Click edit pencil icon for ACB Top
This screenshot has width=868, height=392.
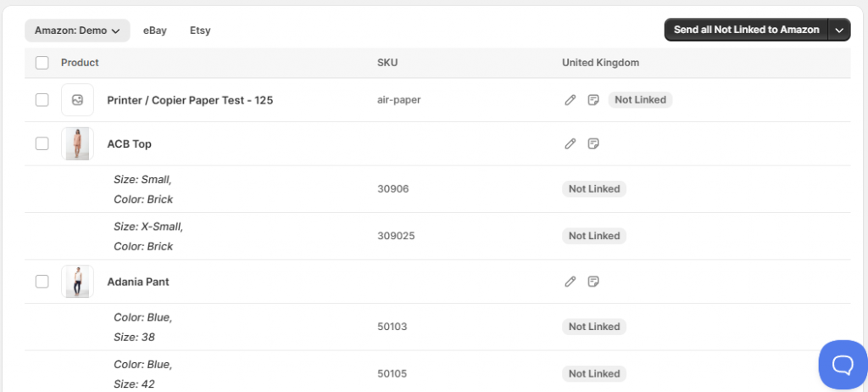[x=570, y=143]
